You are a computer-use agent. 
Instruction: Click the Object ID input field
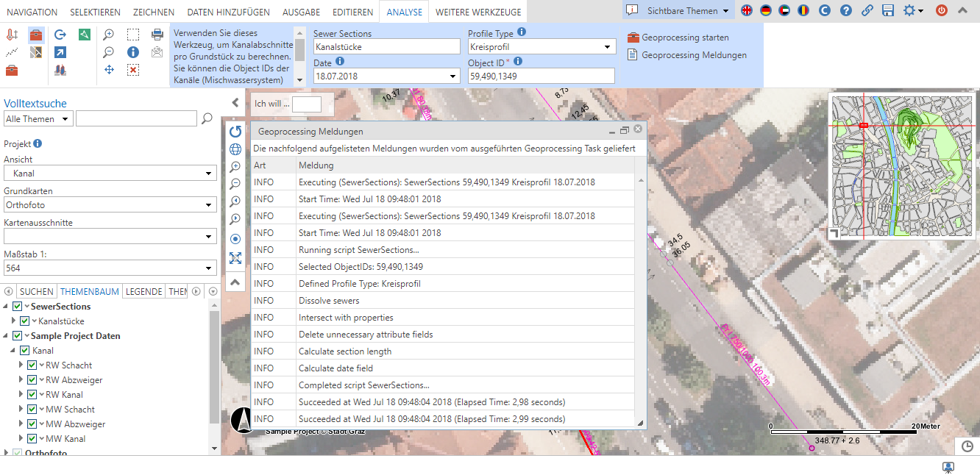(541, 76)
